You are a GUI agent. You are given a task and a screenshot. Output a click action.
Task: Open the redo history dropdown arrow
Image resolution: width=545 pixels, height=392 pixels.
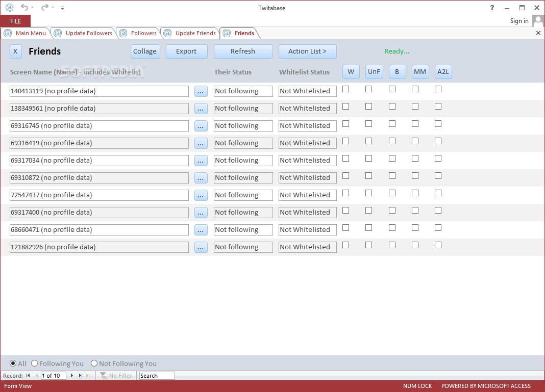(x=53, y=7)
